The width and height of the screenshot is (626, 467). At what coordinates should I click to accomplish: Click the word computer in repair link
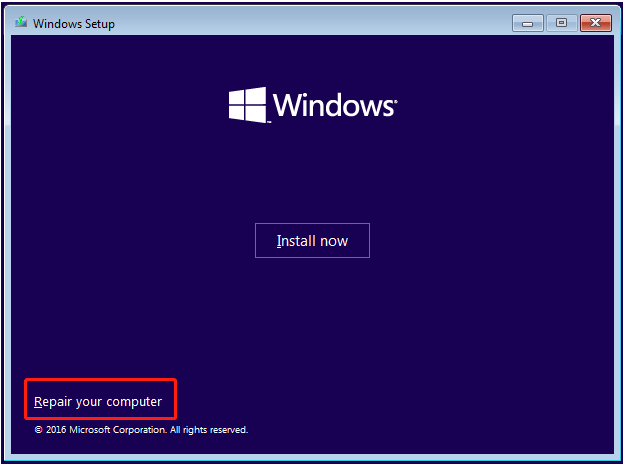[135, 402]
